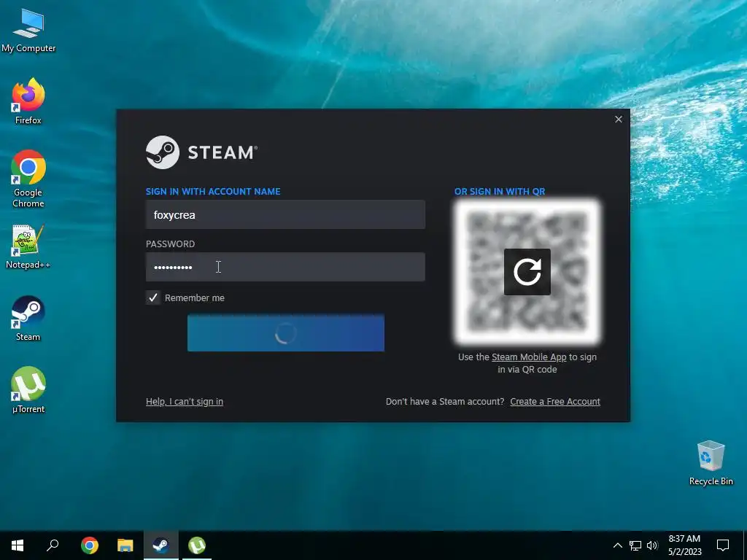Viewport: 747px width, 560px height.
Task: Select the Google Chrome desktop shortcut
Action: pyautogui.click(x=28, y=179)
